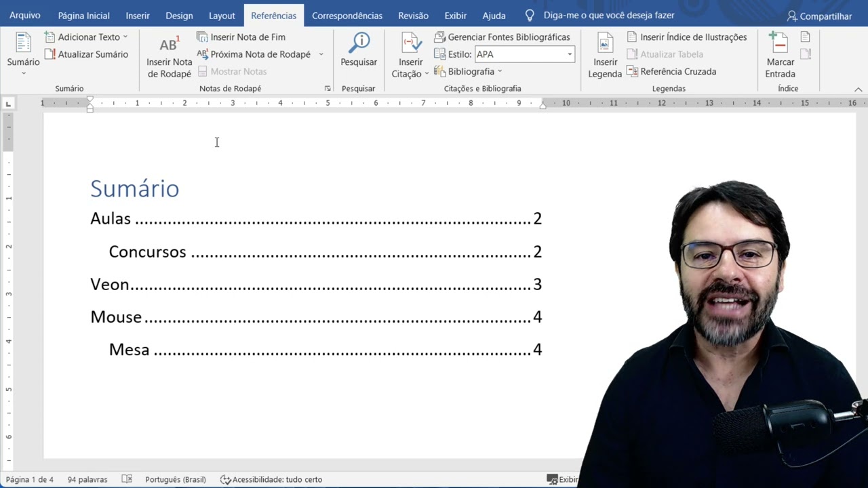Viewport: 868px width, 488px height.
Task: Open the Estilo APA combo box
Action: (x=524, y=54)
